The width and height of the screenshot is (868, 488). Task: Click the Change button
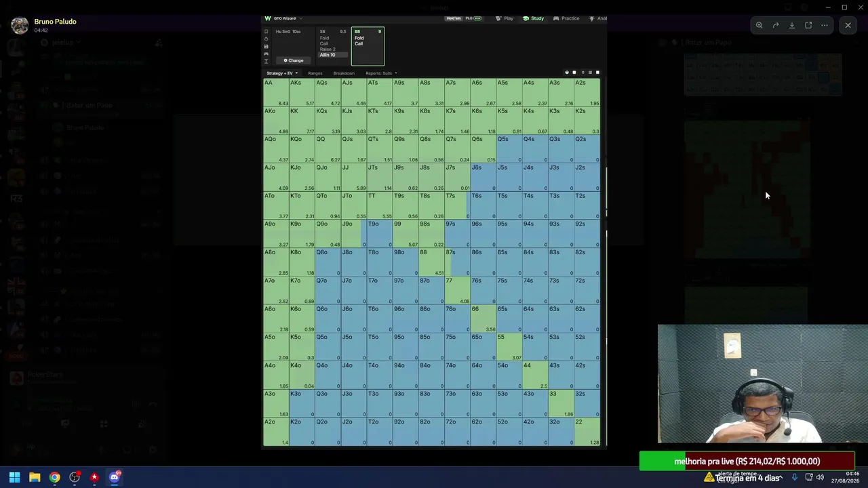(294, 60)
